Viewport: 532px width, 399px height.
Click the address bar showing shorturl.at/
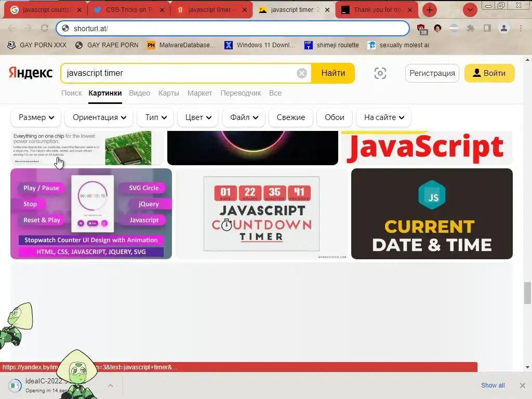pyautogui.click(x=233, y=29)
